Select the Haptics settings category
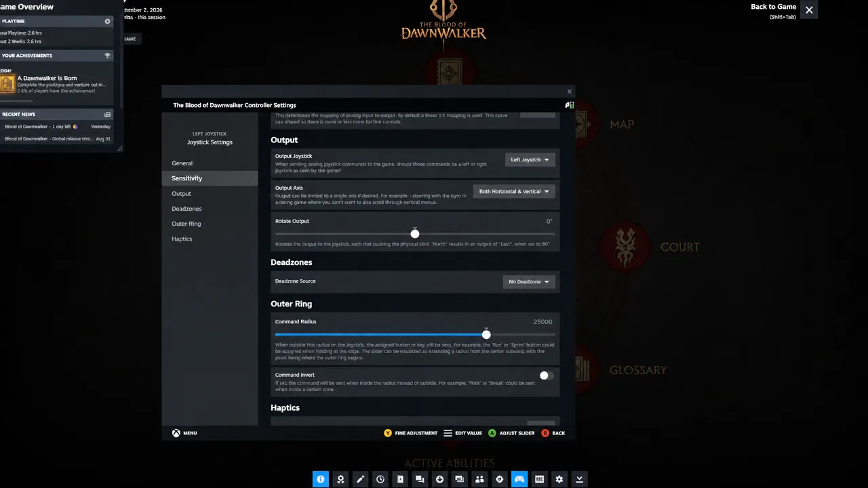Viewport: 868px width, 488px height. point(210,239)
